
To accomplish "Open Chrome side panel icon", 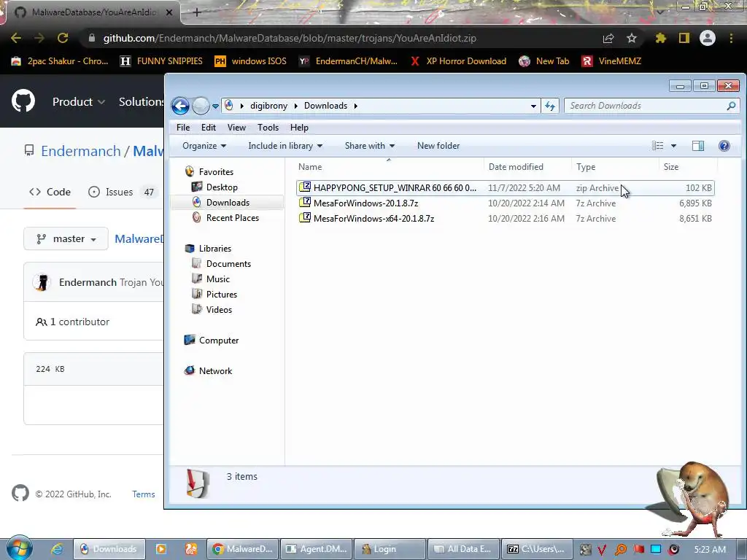I will 684,38.
